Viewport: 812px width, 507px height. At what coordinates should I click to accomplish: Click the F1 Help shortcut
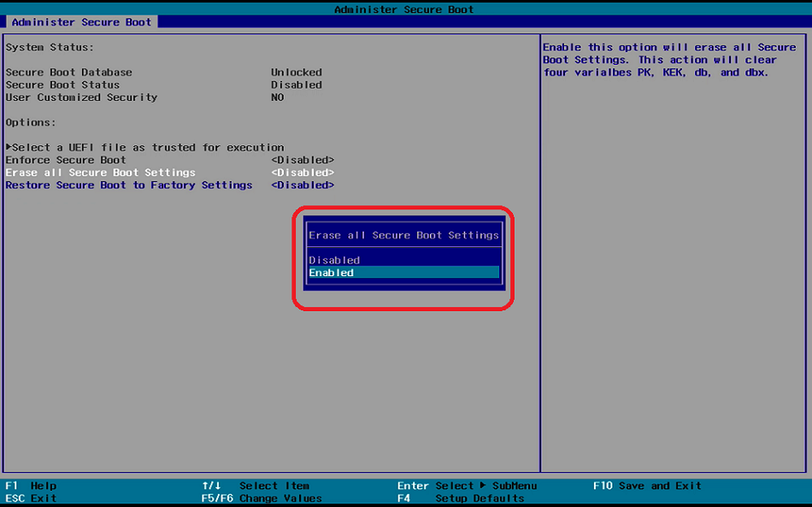[x=31, y=486]
